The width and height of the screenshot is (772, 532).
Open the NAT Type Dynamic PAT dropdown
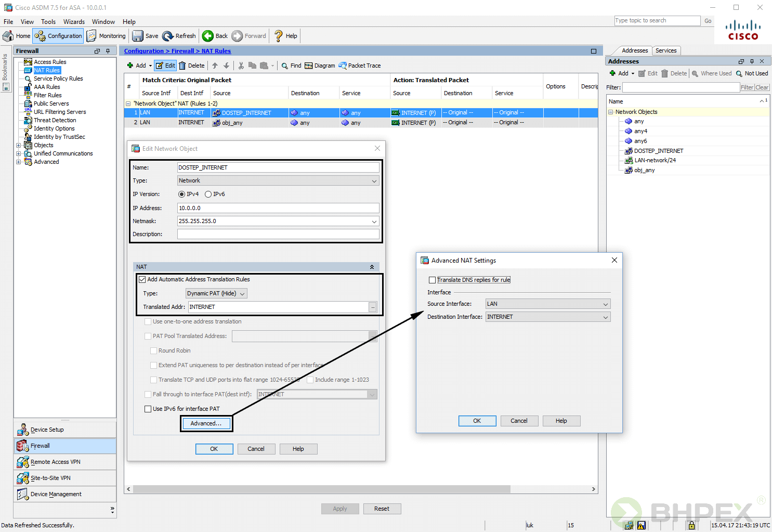(x=216, y=293)
